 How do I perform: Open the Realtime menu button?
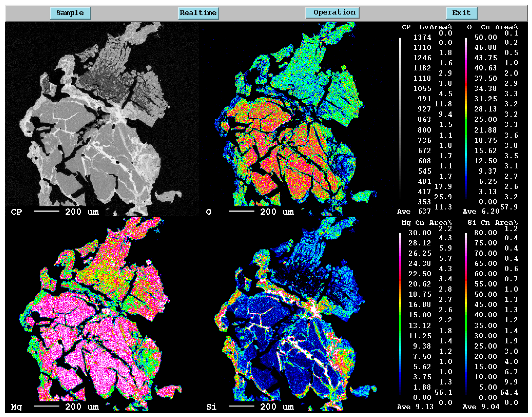point(198,13)
